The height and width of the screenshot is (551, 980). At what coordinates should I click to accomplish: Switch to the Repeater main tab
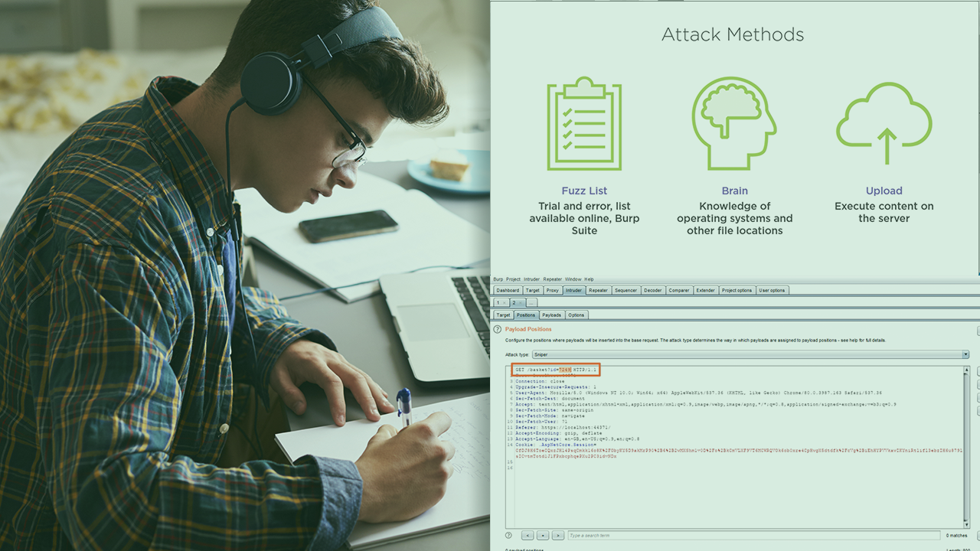pos(598,290)
